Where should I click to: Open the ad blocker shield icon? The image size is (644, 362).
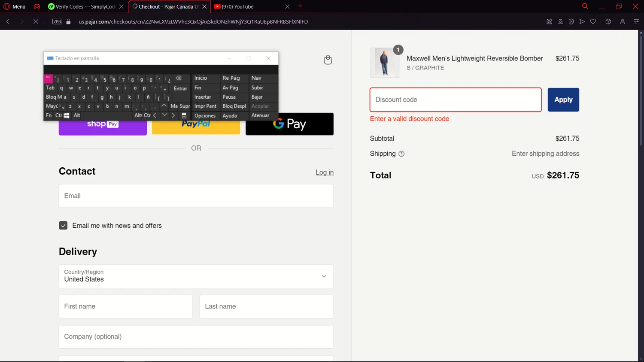click(x=571, y=21)
